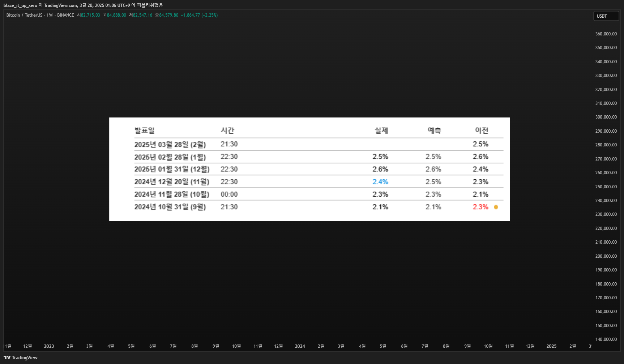Click the orange dot beside red 2.3%

pyautogui.click(x=496, y=207)
